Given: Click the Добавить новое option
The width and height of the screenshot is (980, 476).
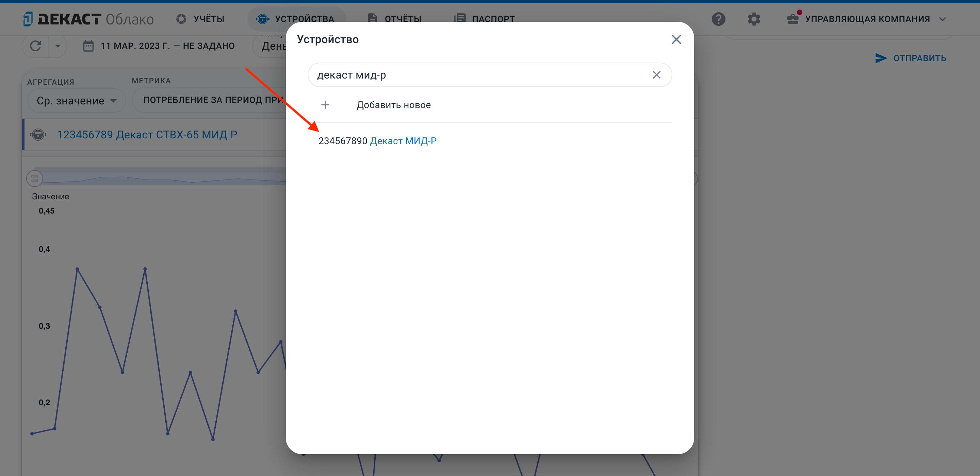Looking at the screenshot, I should click(x=393, y=105).
